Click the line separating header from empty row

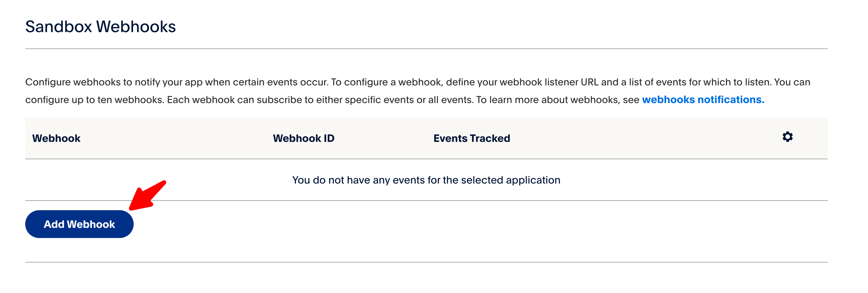426,159
